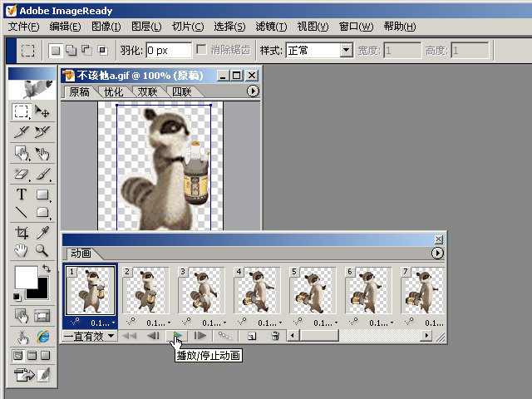Open the 编辑(E) menu
Viewport: 532px width, 399px height.
coord(65,27)
